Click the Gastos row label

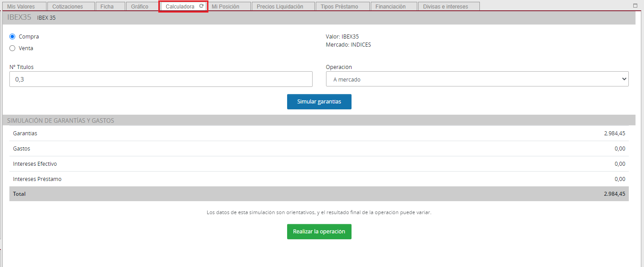tap(22, 149)
